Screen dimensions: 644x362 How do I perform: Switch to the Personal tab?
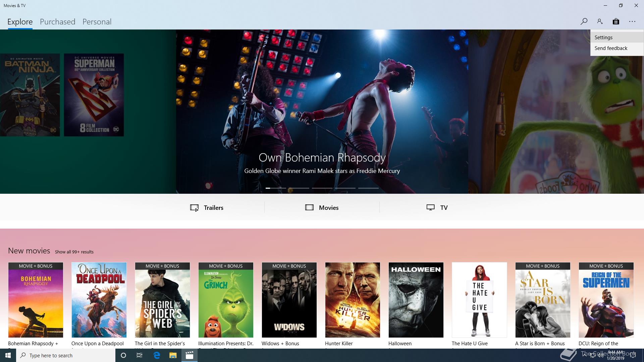coord(97,22)
